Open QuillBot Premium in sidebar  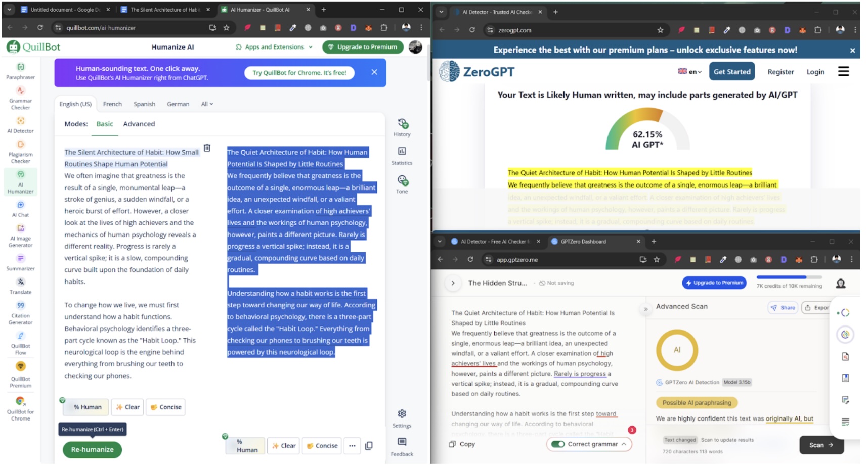pyautogui.click(x=20, y=375)
